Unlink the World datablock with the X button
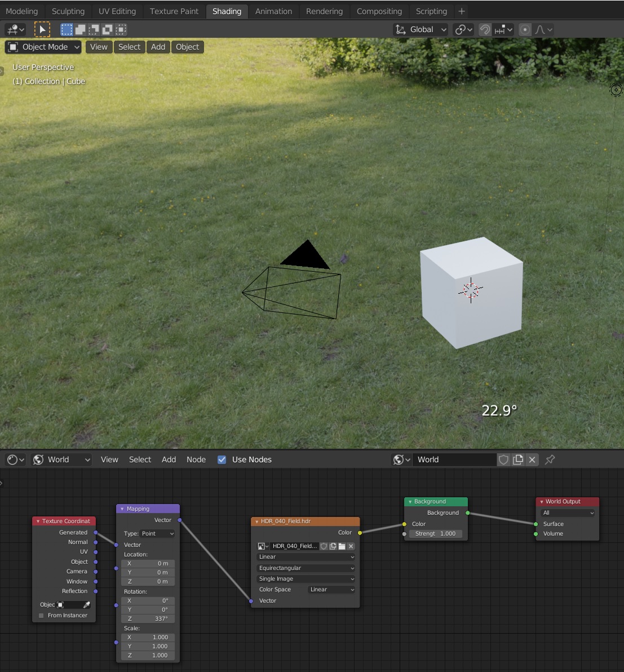Viewport: 624px width, 672px height. pos(532,459)
